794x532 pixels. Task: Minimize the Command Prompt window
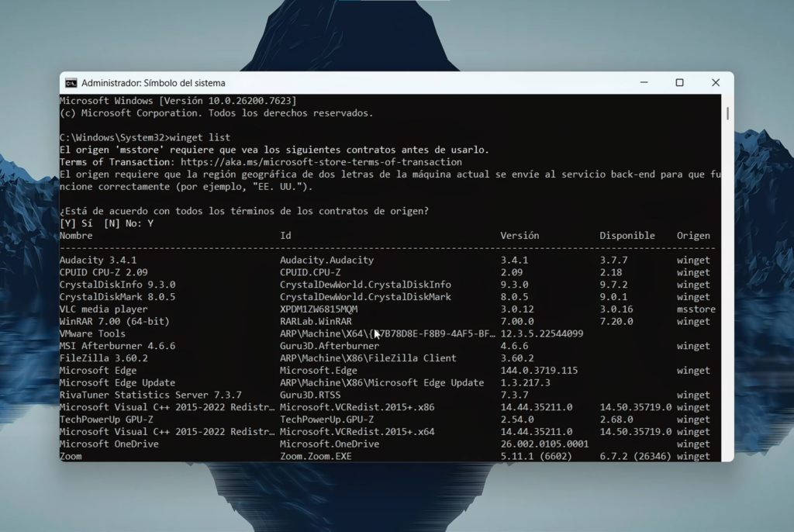click(x=644, y=82)
